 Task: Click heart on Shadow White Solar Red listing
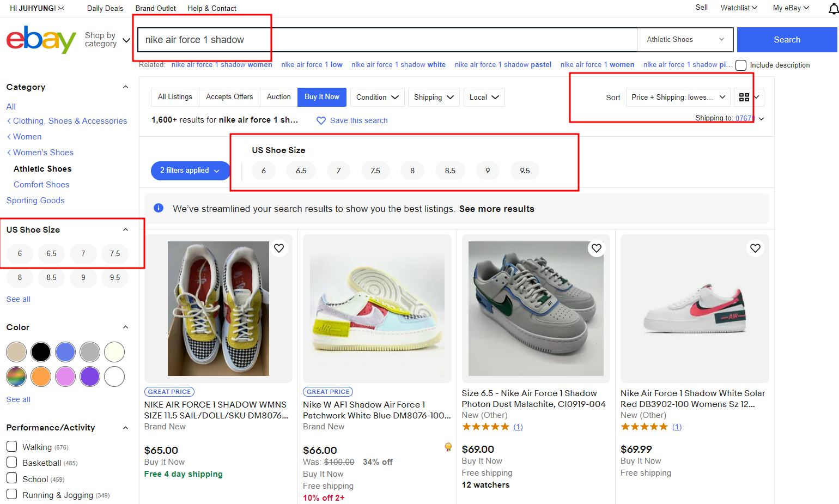[755, 248]
